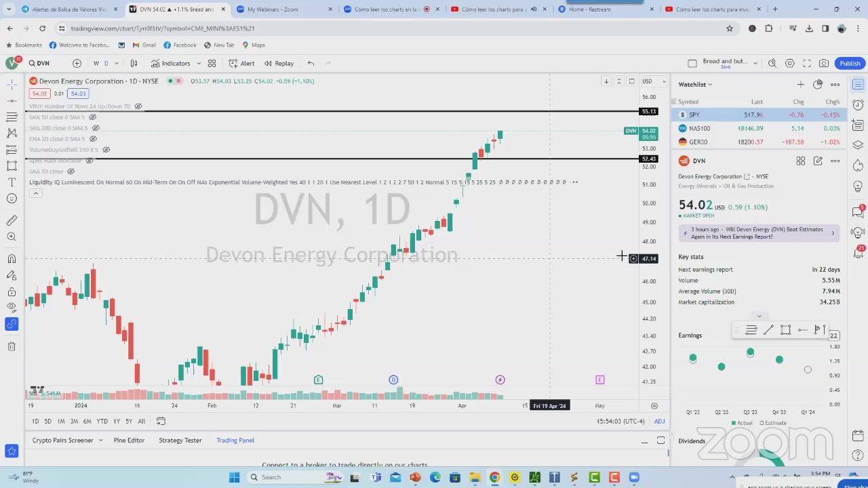Open the candlestick chart style selector
The image size is (868, 488).
[x=134, y=63]
